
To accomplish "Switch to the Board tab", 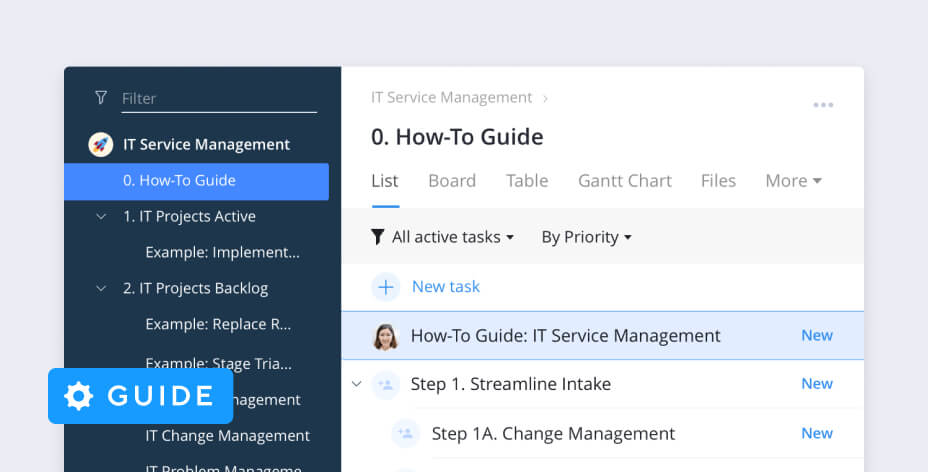I will coord(452,181).
